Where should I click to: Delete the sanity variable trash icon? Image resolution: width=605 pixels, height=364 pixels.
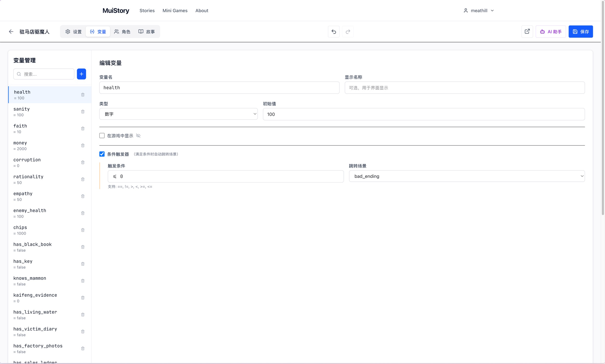(83, 112)
